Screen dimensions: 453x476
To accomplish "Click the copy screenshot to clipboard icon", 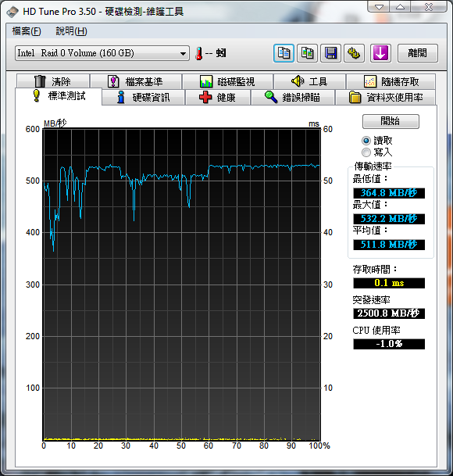I will tap(307, 53).
